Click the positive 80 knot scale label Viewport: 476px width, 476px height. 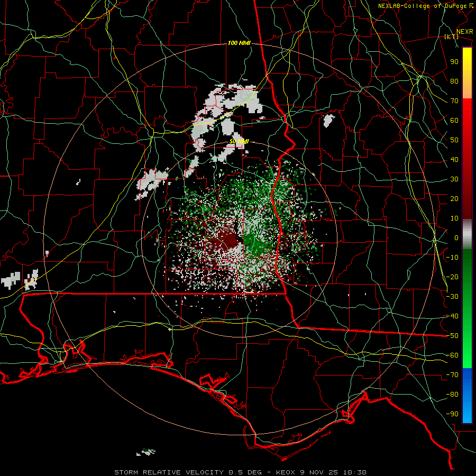tap(454, 81)
